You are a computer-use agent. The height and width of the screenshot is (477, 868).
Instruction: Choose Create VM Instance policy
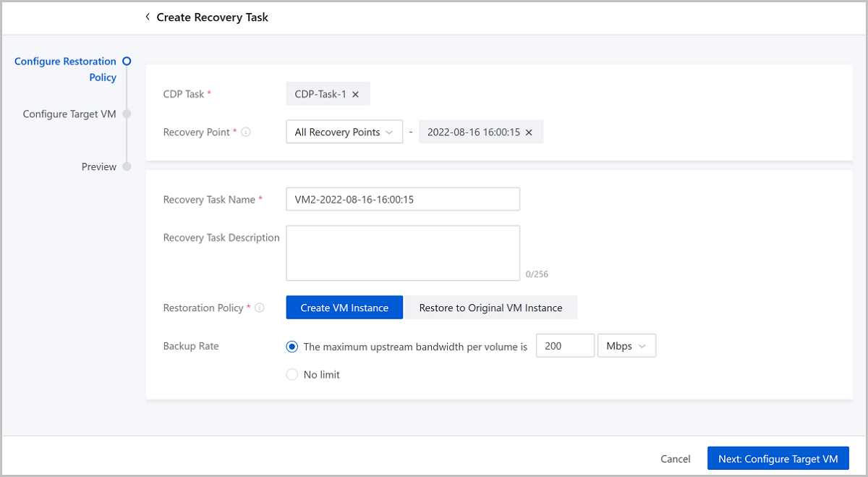(x=344, y=308)
